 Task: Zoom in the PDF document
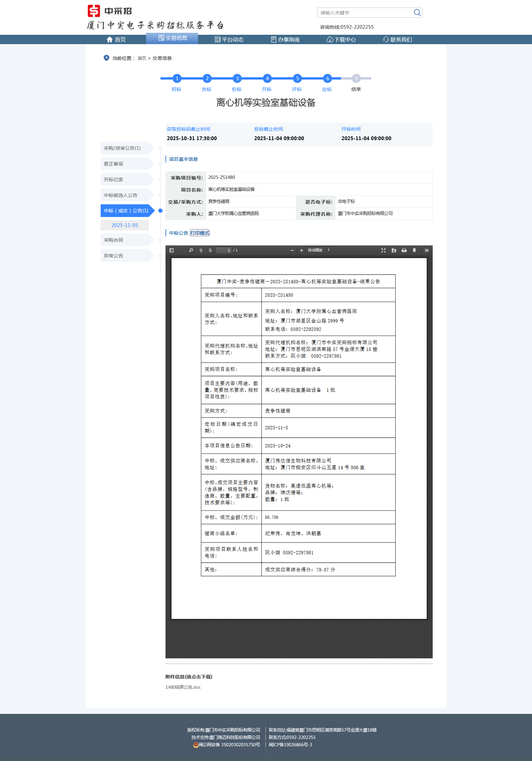[x=302, y=250]
